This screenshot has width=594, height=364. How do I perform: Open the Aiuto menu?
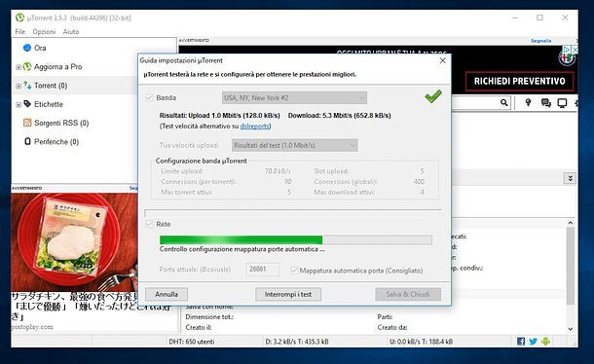[x=71, y=31]
